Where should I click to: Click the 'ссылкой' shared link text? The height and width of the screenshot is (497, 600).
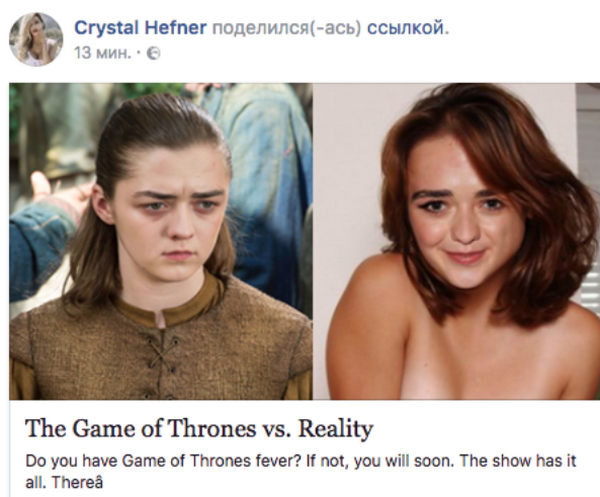(x=405, y=28)
